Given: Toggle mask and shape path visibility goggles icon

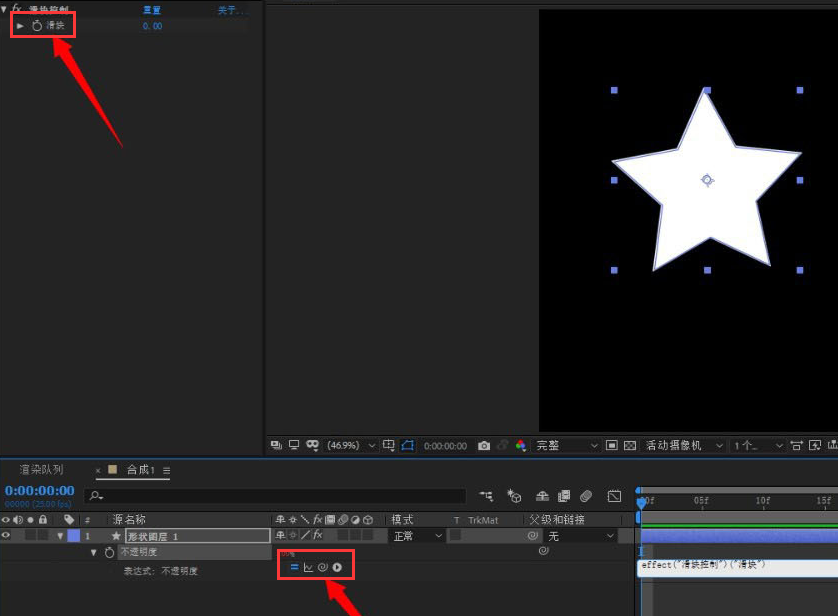Looking at the screenshot, I should tap(312, 445).
